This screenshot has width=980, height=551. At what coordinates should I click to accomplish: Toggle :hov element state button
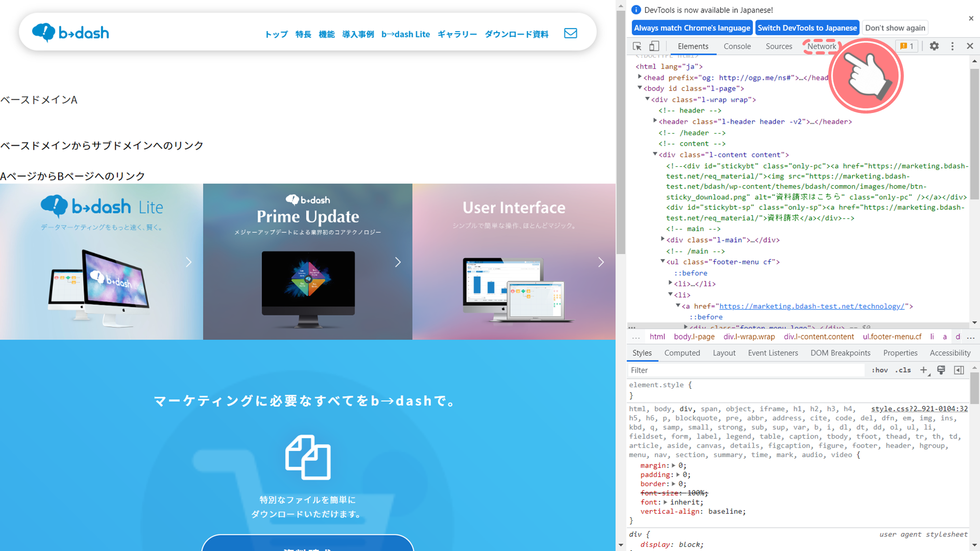coord(879,370)
